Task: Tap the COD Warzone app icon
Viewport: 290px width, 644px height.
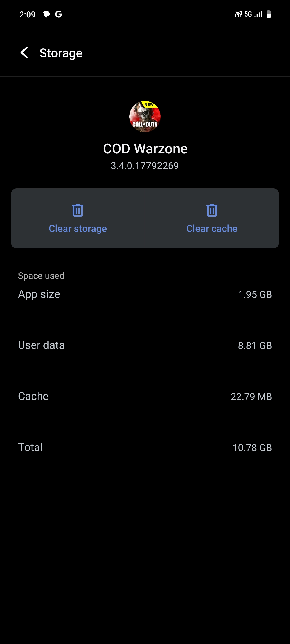Action: (145, 117)
